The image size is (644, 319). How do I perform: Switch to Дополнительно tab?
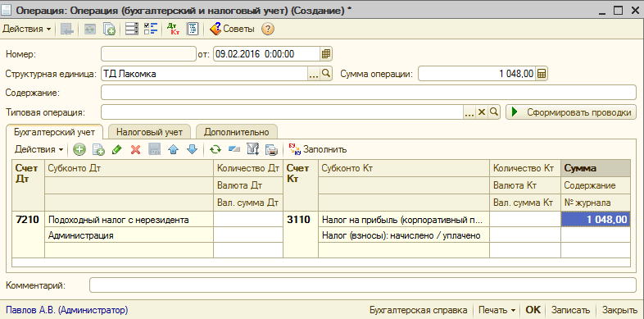[x=237, y=132]
